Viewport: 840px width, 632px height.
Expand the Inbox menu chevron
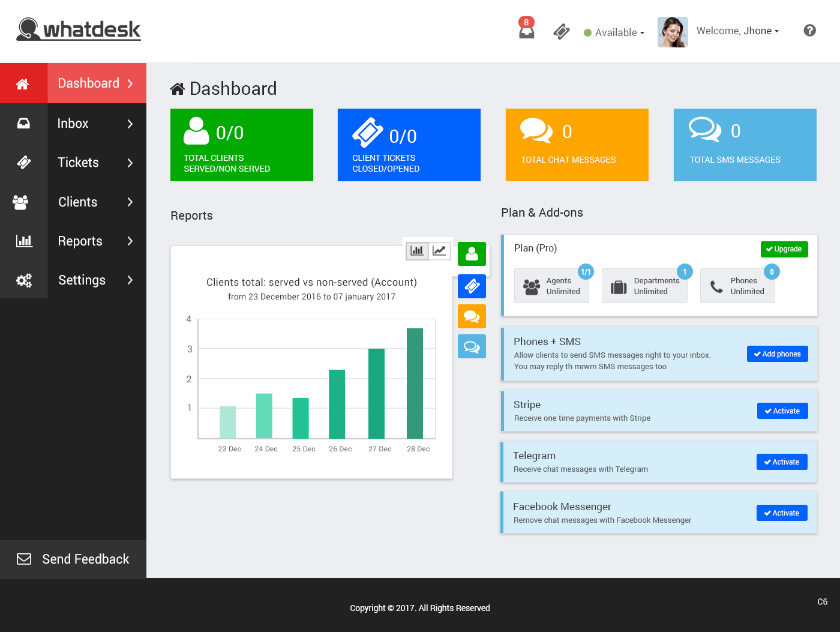pos(130,124)
